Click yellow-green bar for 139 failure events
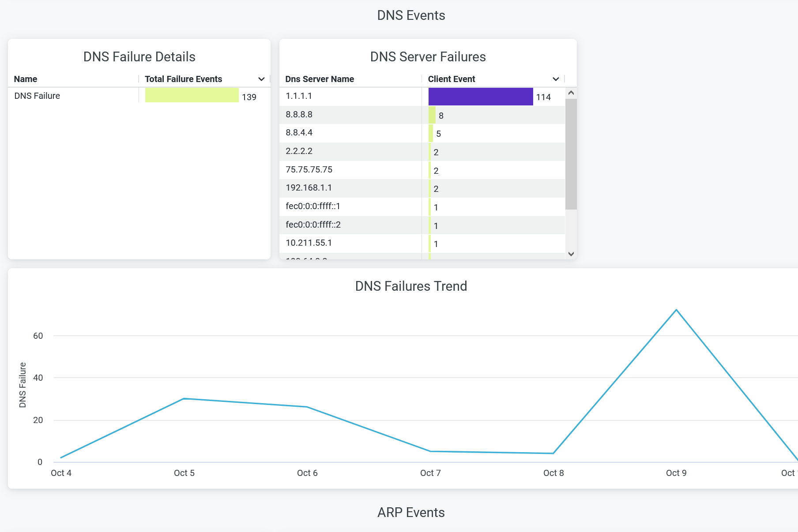 (192, 95)
